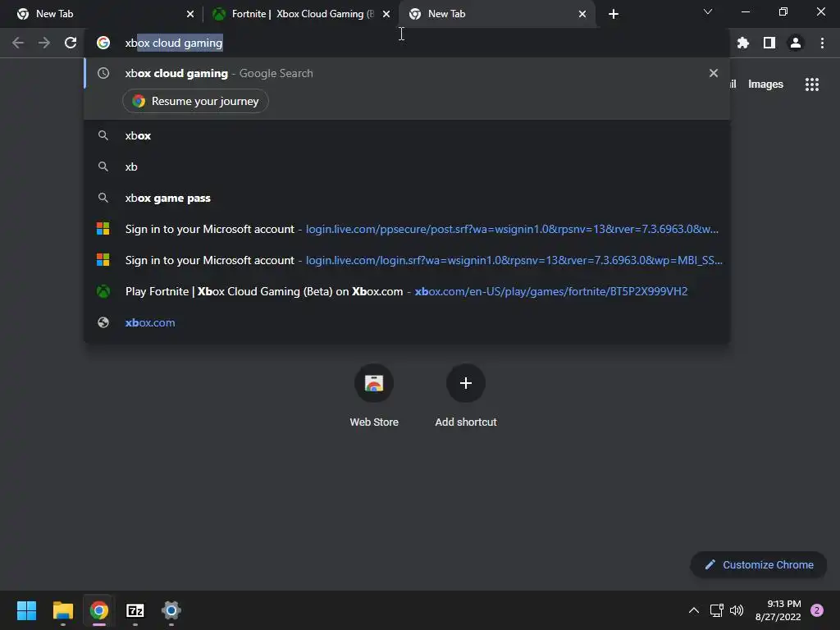Open the Google apps grid
Image resolution: width=840 pixels, height=630 pixels.
tap(812, 84)
